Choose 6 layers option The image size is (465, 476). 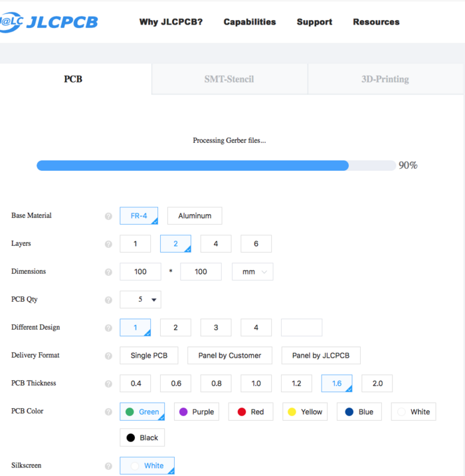pyautogui.click(x=256, y=243)
